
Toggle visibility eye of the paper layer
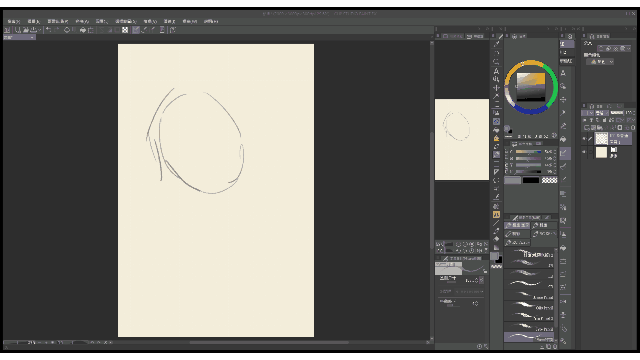tap(584, 152)
